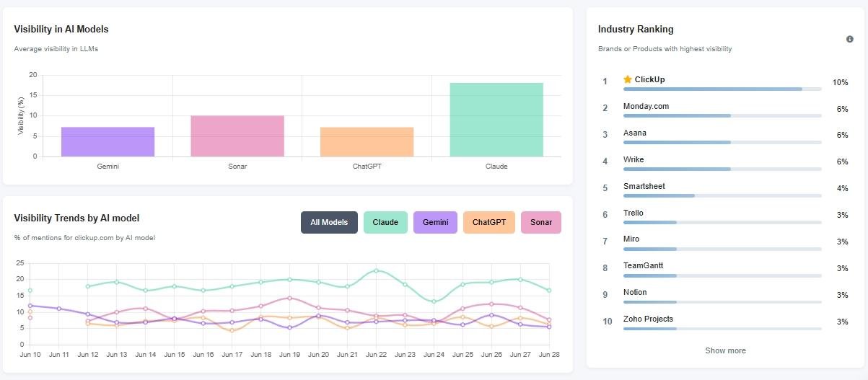Click the gold star beside ClickUp
This screenshot has width=868, height=380.
pyautogui.click(x=628, y=79)
